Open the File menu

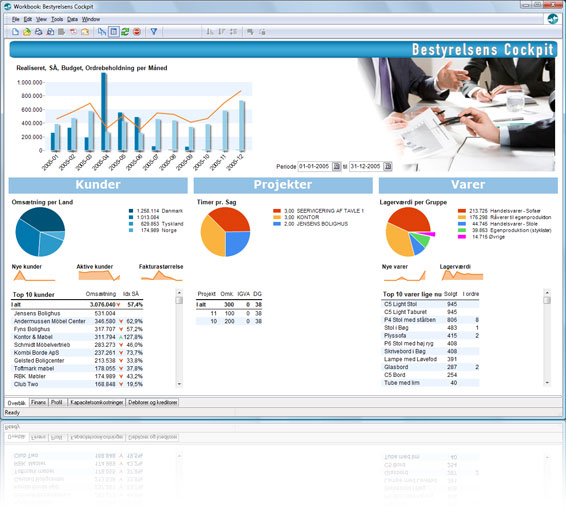(x=16, y=19)
